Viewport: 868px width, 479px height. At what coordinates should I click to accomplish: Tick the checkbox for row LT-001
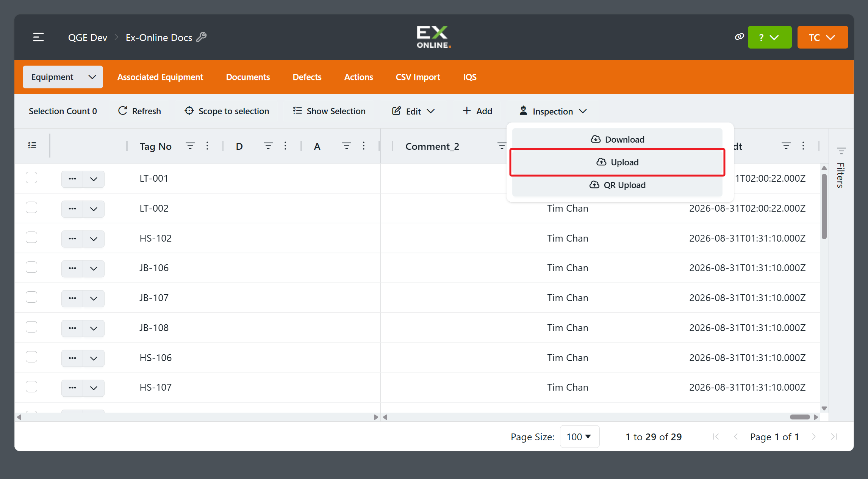coord(31,177)
